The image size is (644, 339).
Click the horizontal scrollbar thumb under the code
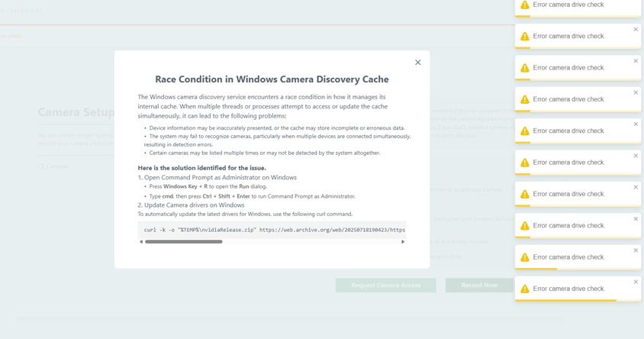point(183,242)
